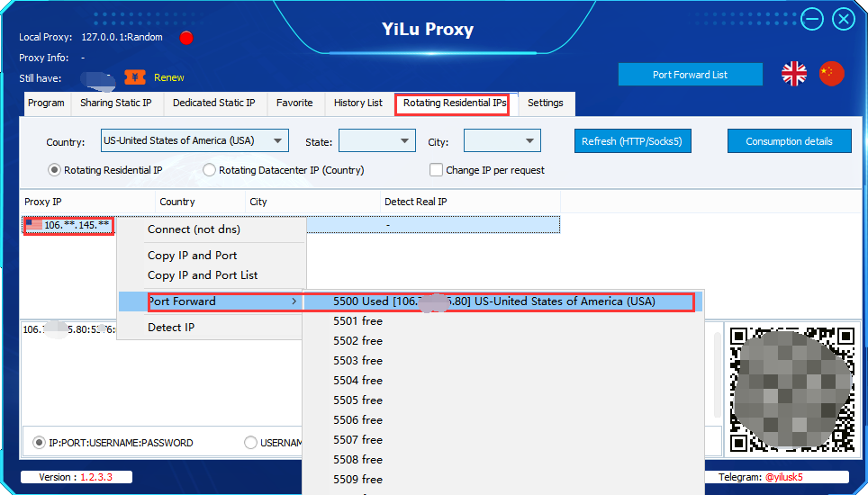The image size is (868, 495).
Task: Select port 5508 free
Action: tap(502, 460)
